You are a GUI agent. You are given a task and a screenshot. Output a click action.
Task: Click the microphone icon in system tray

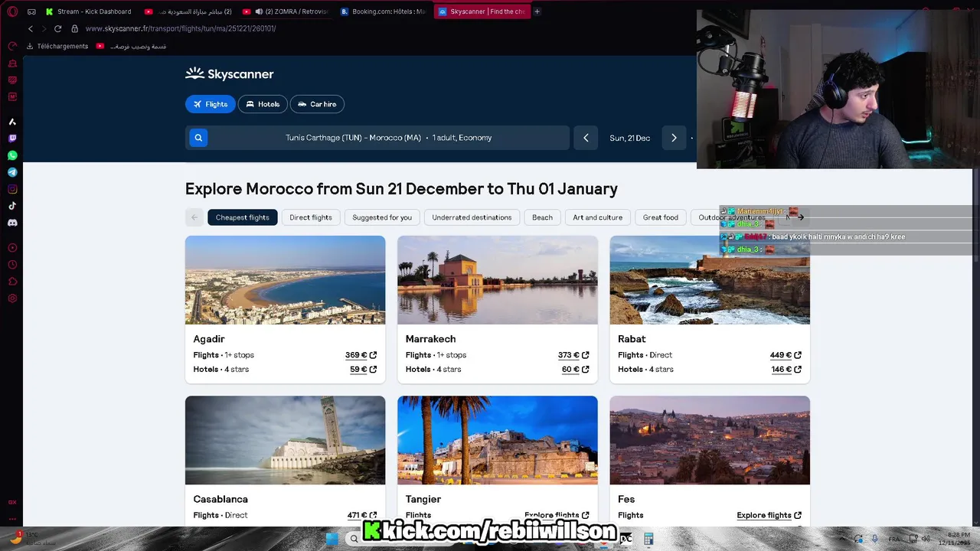tap(875, 539)
